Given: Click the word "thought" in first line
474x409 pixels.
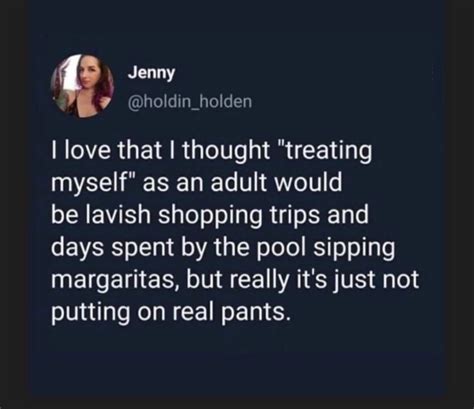Looking at the screenshot, I should point(226,151).
